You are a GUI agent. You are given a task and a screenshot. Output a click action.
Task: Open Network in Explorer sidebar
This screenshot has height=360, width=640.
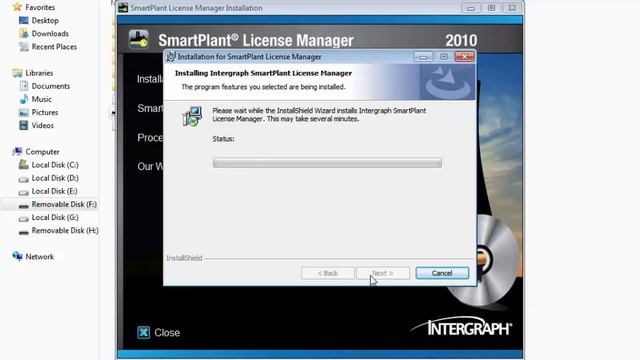click(x=40, y=257)
